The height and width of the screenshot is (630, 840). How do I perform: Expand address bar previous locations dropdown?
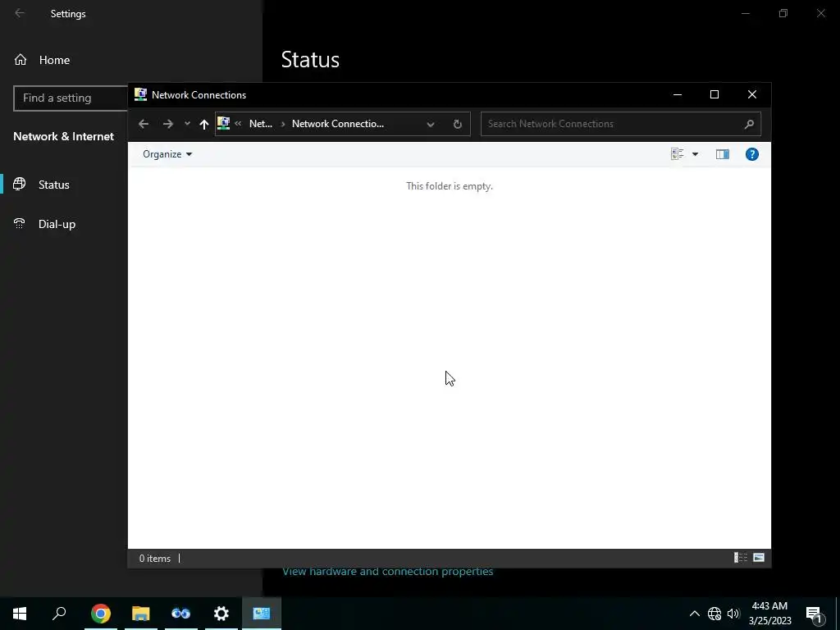[430, 124]
